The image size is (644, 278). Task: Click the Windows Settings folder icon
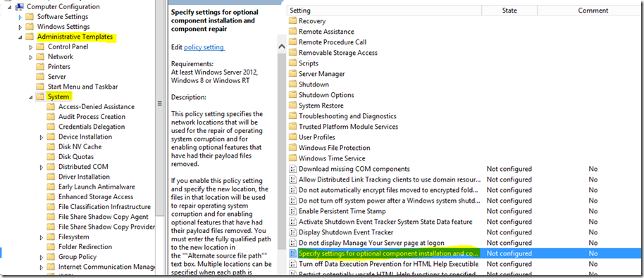[x=29, y=27]
